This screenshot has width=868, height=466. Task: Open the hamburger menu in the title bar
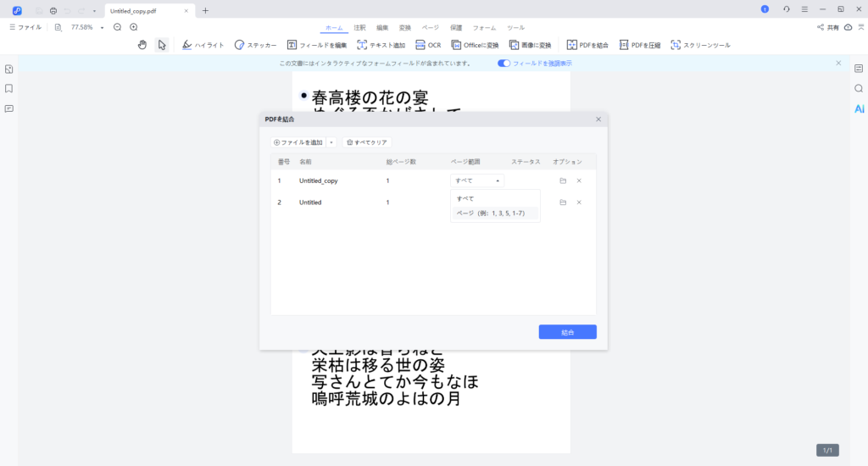coord(804,9)
